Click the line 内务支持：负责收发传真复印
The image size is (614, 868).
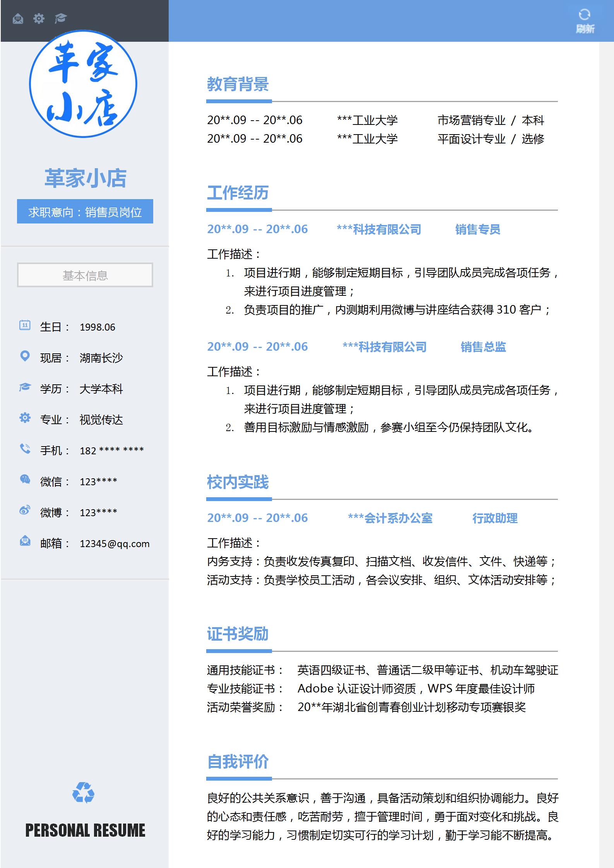pos(382,561)
